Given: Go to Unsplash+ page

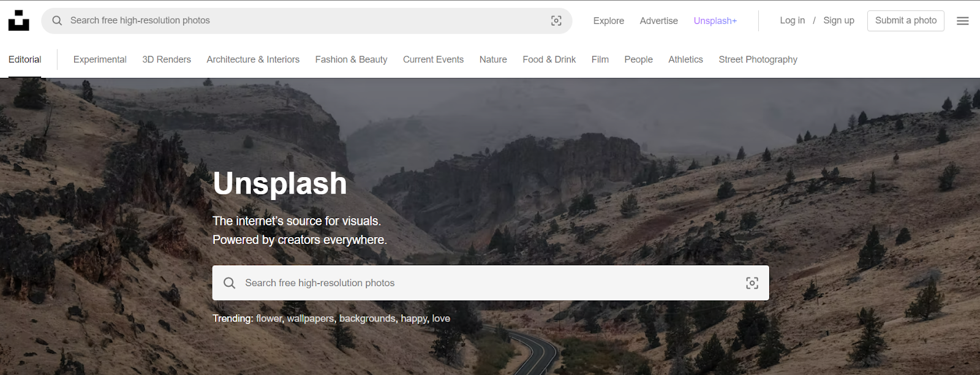Looking at the screenshot, I should tap(715, 21).
